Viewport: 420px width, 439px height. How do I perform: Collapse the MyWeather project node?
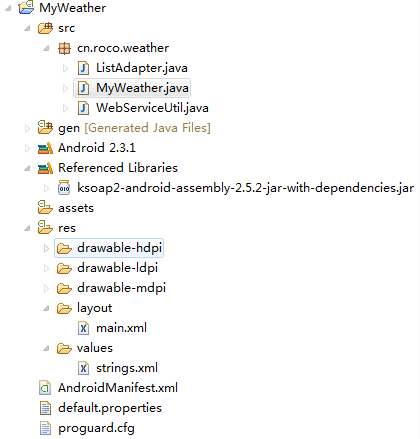click(x=8, y=8)
